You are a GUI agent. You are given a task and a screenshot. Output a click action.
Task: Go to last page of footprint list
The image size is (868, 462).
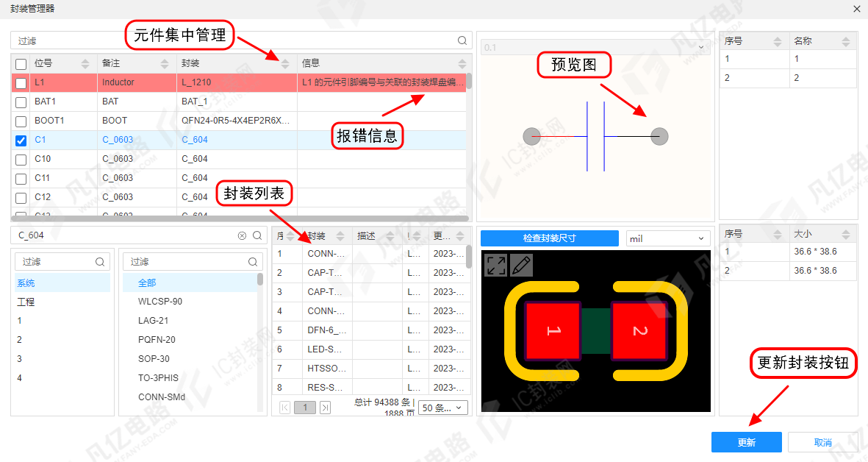coord(326,408)
